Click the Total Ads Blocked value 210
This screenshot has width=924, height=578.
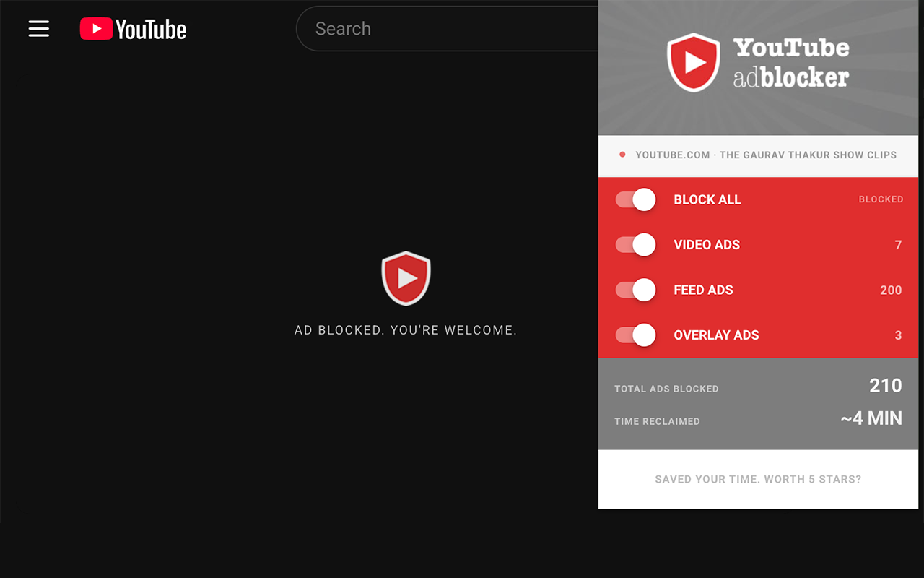coord(886,385)
